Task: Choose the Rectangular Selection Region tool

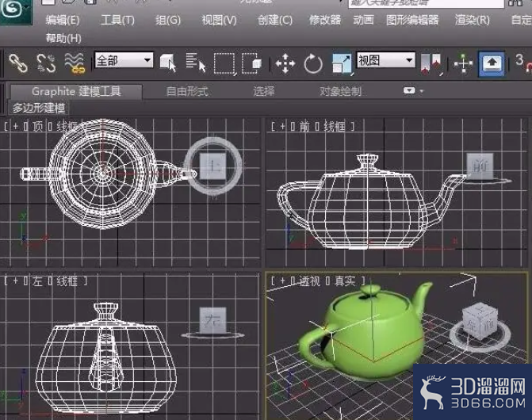Action: tap(224, 63)
